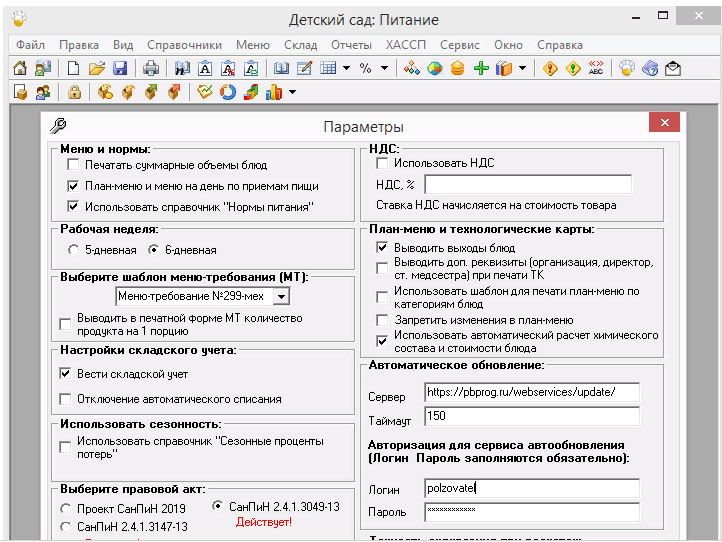722x542 pixels.
Task: Click the ABC with red arrows icon
Action: pos(596,69)
